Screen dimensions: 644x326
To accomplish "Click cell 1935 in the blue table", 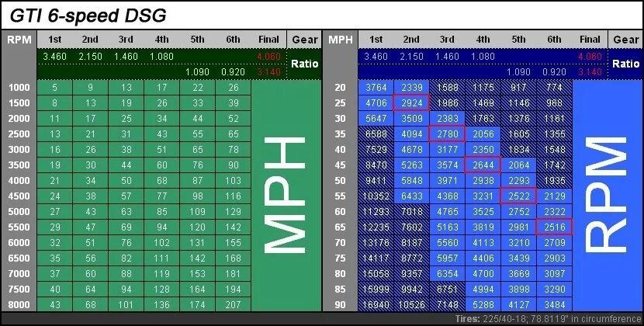I will coord(555,181).
